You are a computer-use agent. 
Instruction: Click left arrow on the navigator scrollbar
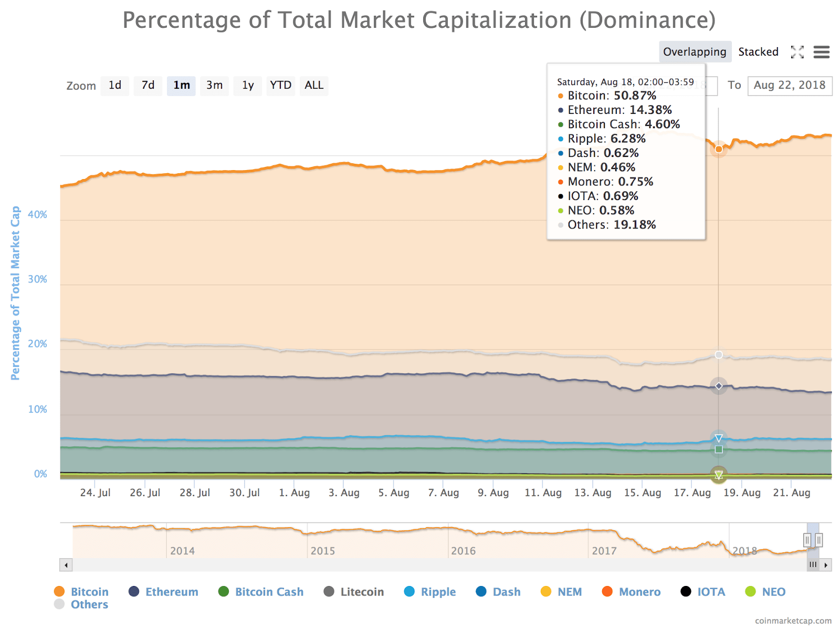(66, 565)
